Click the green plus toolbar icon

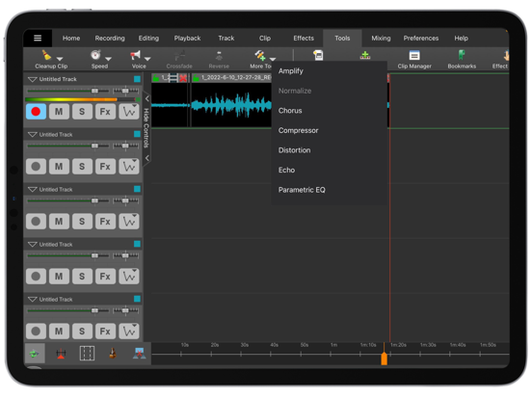(365, 55)
